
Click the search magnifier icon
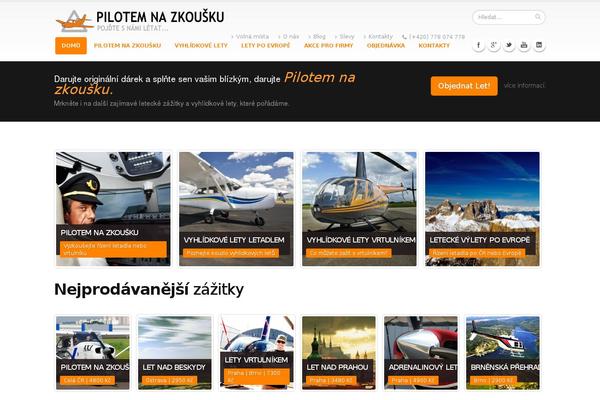tap(538, 17)
